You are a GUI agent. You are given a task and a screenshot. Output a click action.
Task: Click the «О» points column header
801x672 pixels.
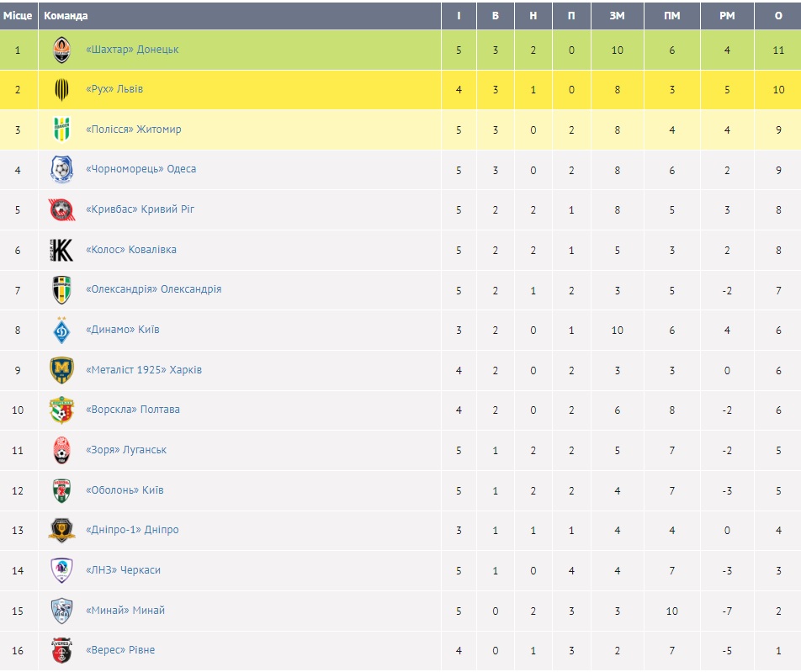(779, 16)
